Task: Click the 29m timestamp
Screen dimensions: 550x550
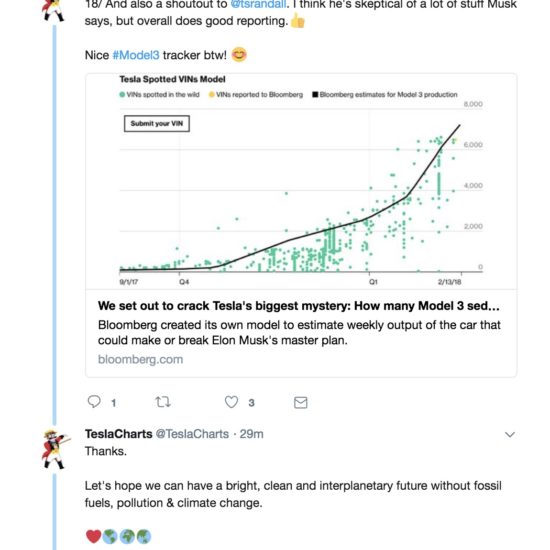Action: (251, 434)
